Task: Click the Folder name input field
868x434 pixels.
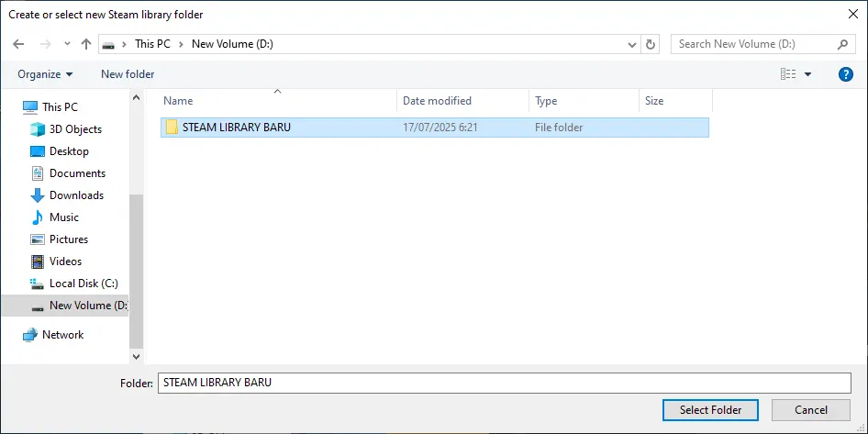Action: (504, 383)
